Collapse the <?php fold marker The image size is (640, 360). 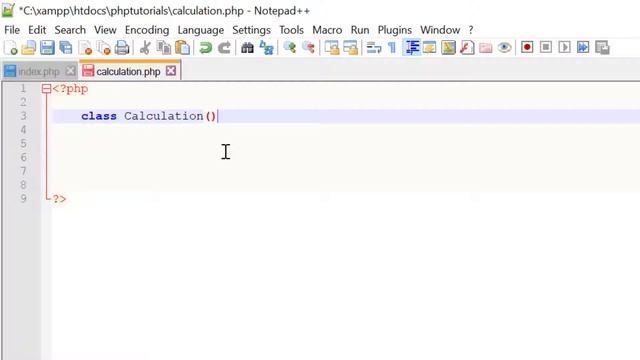tap(46, 89)
